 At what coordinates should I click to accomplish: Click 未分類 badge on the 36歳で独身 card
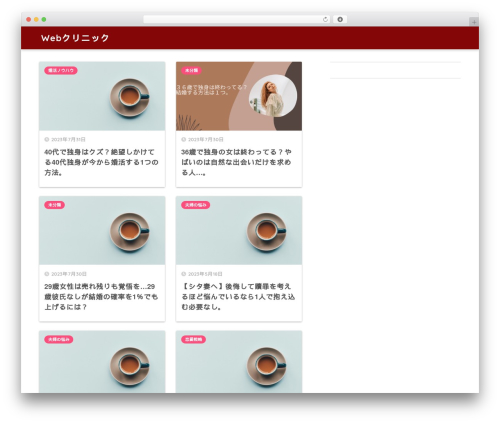[191, 70]
